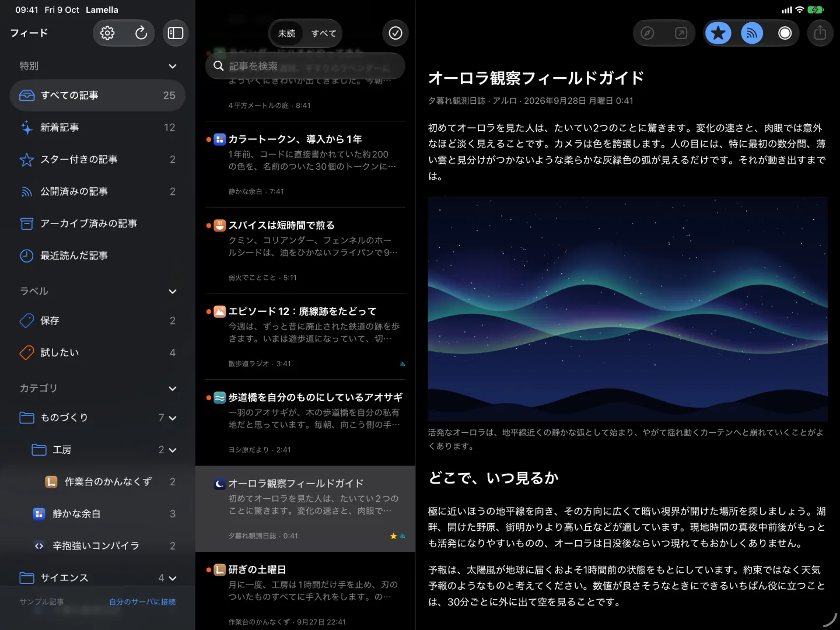Viewport: 840px width, 630px height.
Task: Click the 記事を検索 search field
Action: (x=305, y=66)
